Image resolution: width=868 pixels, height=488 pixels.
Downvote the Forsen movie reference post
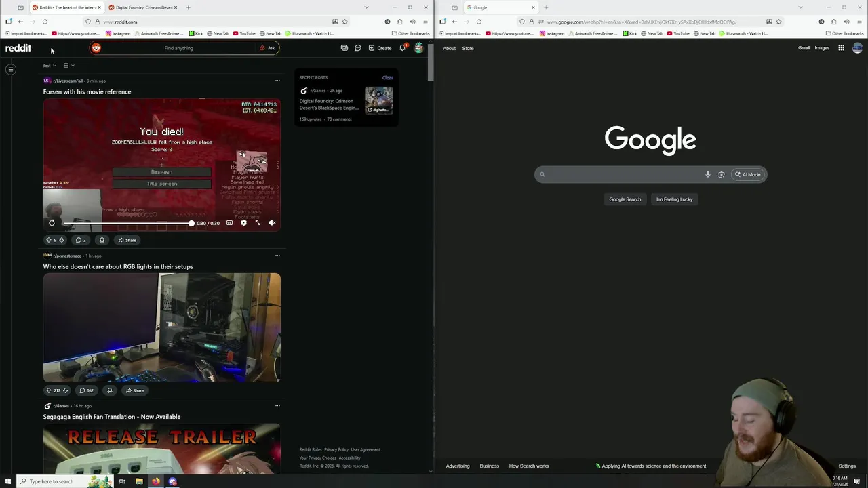pyautogui.click(x=62, y=240)
